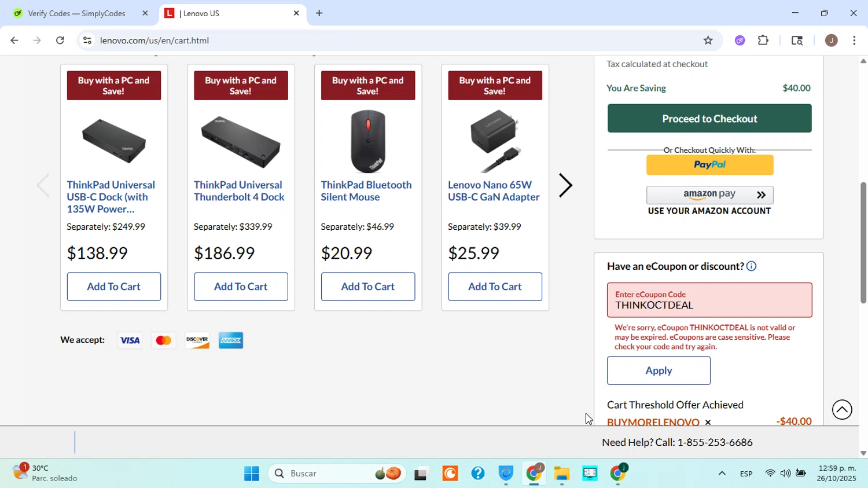Go back to the previous page
Viewport: 868px width, 488px height.
coord(14,41)
